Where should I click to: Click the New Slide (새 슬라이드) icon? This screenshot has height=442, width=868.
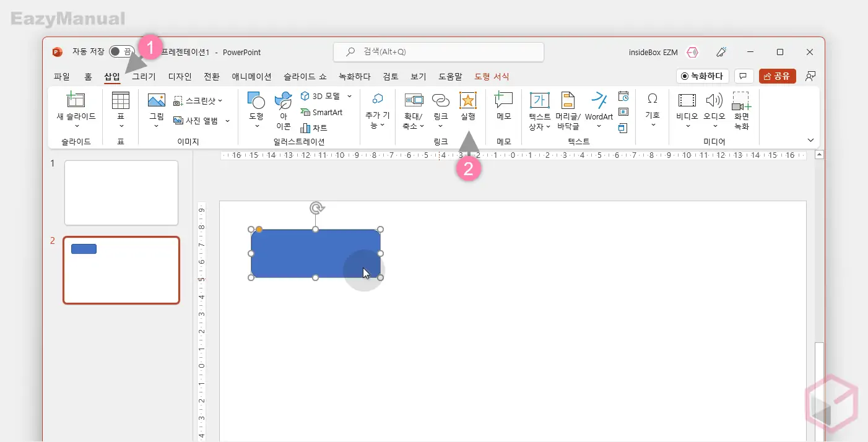coord(76,101)
